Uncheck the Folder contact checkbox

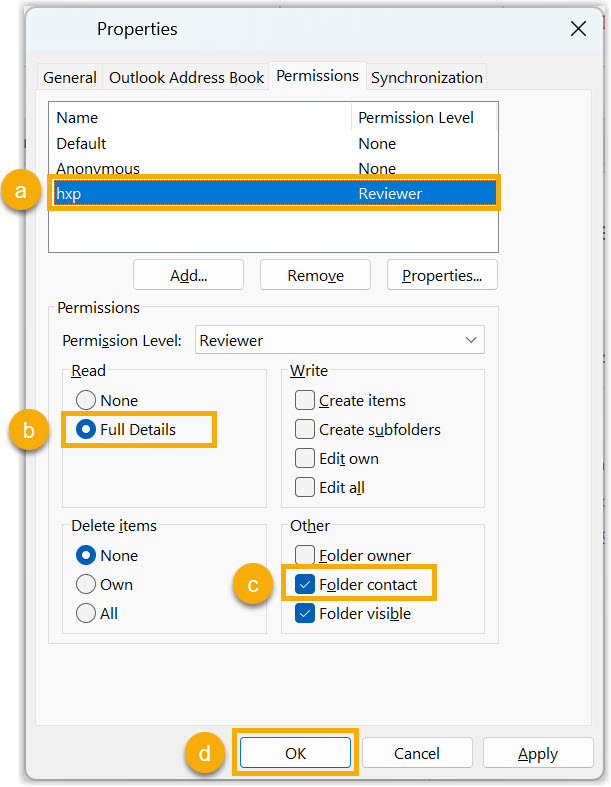click(306, 584)
